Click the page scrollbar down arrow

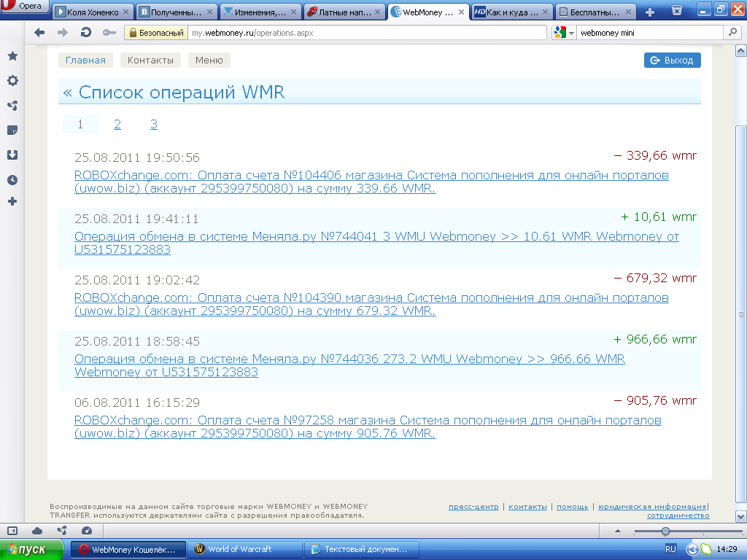741,516
